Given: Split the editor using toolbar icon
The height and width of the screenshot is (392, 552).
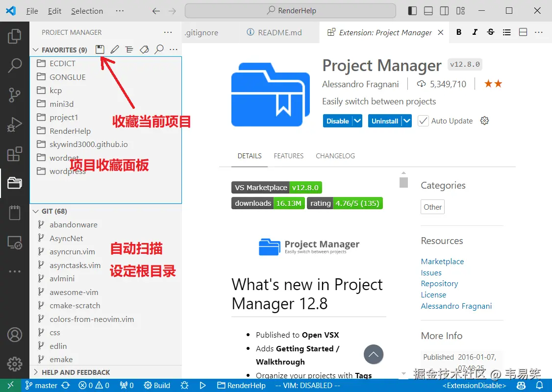Looking at the screenshot, I should [523, 32].
